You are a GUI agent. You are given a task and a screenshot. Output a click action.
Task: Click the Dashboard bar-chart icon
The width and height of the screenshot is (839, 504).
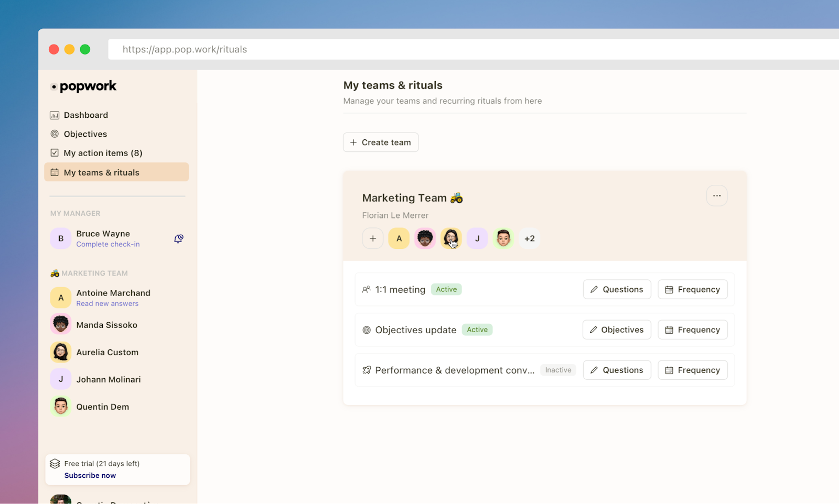(x=55, y=115)
